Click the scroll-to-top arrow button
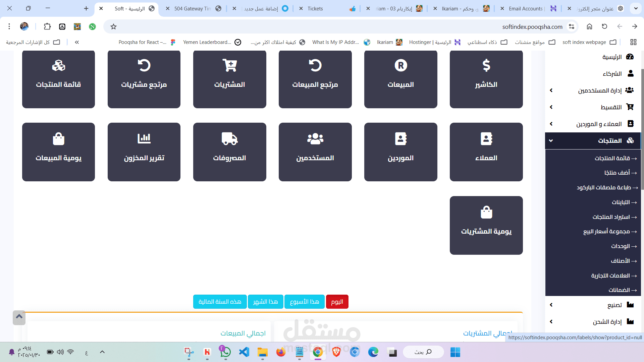Viewport: 644px width, 362px height. 19,317
